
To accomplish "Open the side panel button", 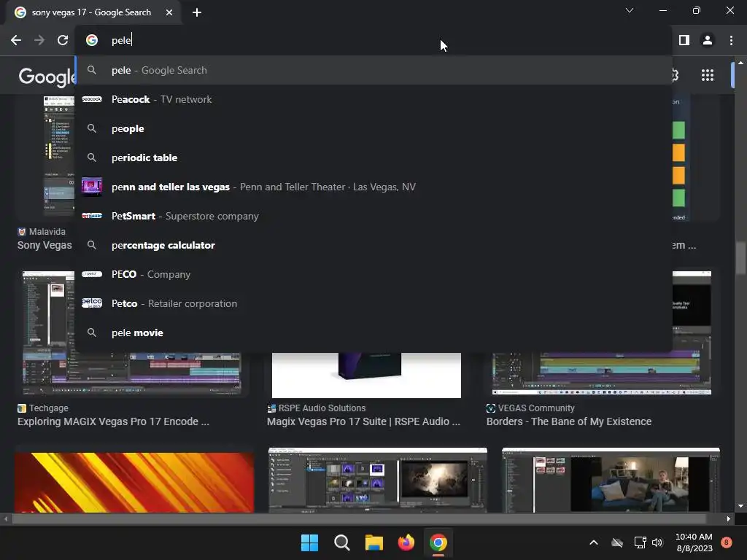I will point(684,41).
